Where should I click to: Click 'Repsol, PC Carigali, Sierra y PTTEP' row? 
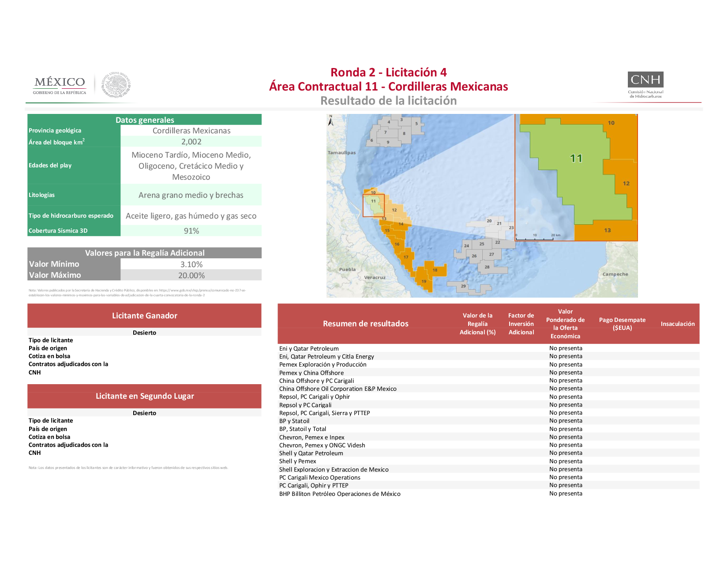coord(488,413)
